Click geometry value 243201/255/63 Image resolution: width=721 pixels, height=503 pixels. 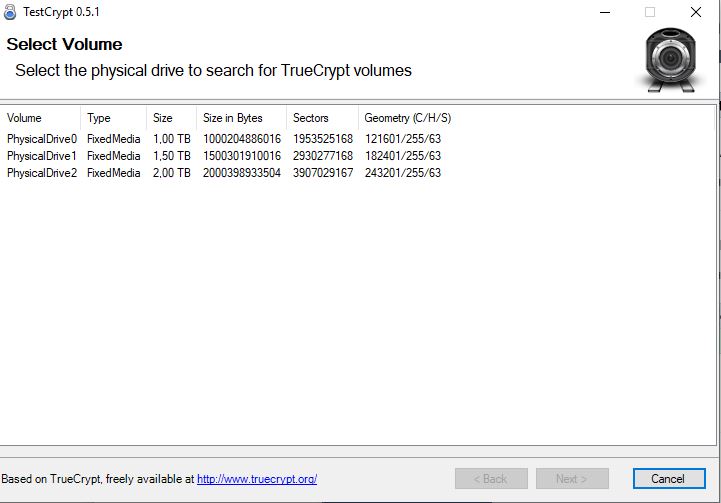[x=403, y=173]
